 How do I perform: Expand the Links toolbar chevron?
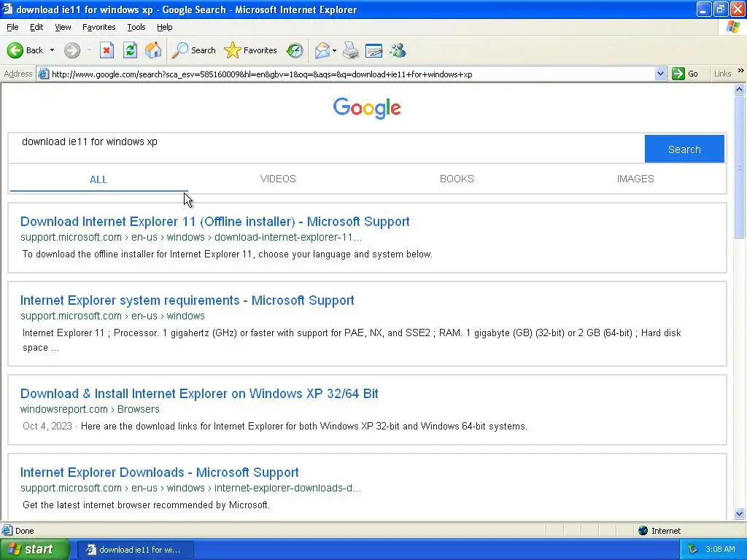click(741, 71)
